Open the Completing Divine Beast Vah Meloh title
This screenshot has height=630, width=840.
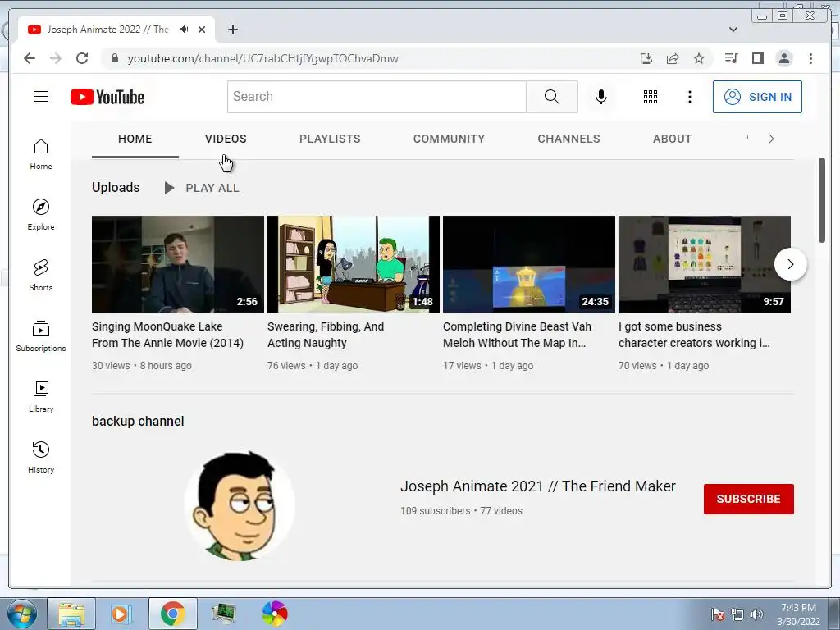pyautogui.click(x=517, y=335)
